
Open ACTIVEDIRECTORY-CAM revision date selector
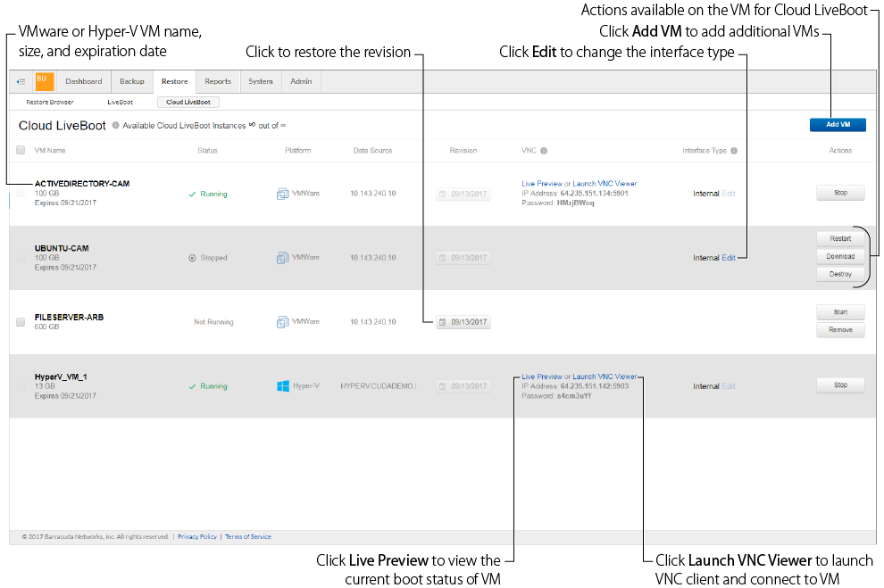(x=463, y=194)
